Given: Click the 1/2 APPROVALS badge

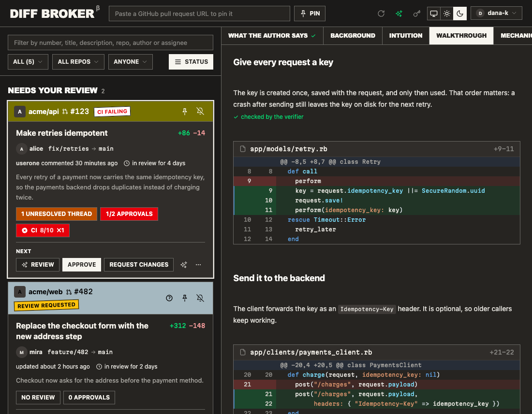Looking at the screenshot, I should pyautogui.click(x=129, y=214).
